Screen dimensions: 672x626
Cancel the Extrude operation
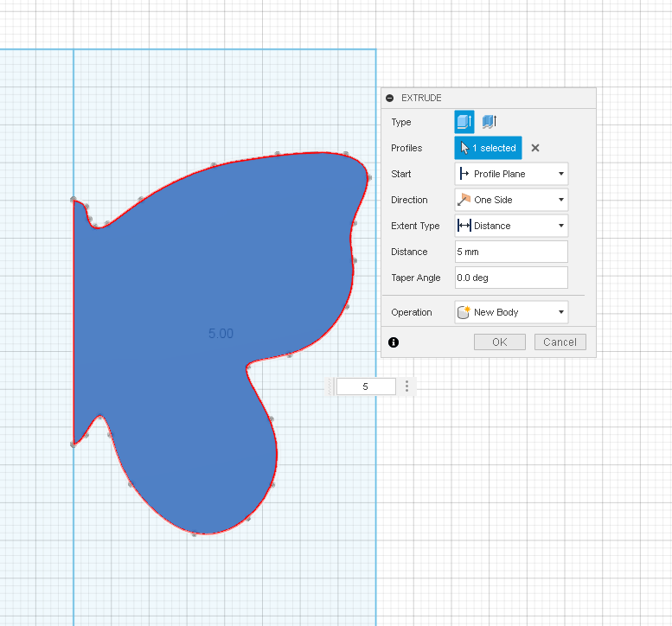coord(560,342)
